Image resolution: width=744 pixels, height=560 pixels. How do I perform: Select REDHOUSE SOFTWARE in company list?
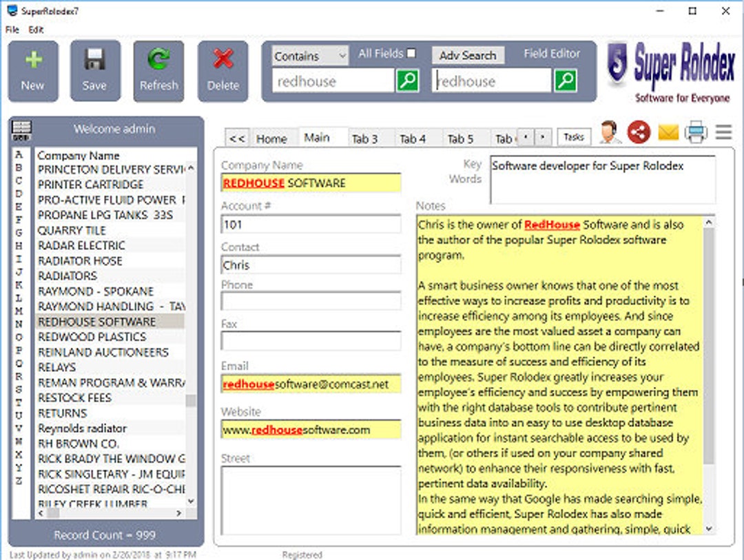(x=110, y=322)
